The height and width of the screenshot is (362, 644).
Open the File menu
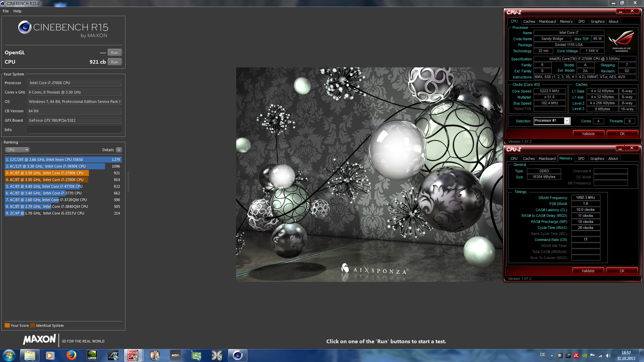pos(6,11)
